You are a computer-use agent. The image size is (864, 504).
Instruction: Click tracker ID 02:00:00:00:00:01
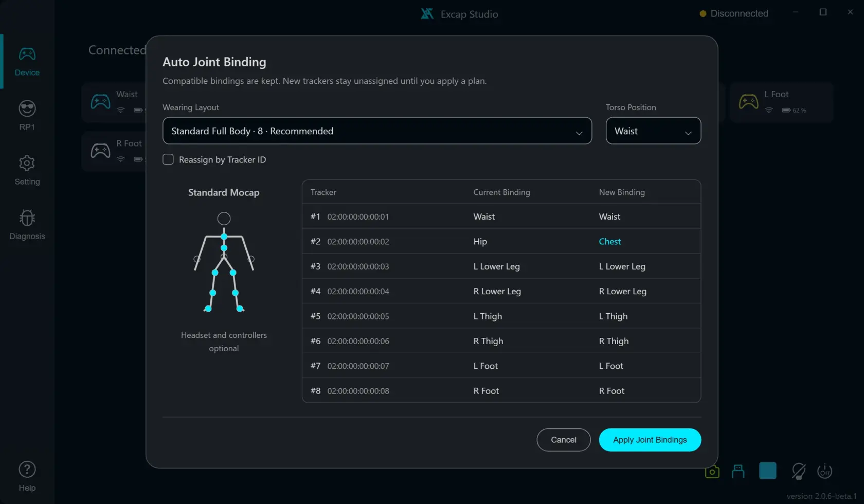[x=358, y=217]
